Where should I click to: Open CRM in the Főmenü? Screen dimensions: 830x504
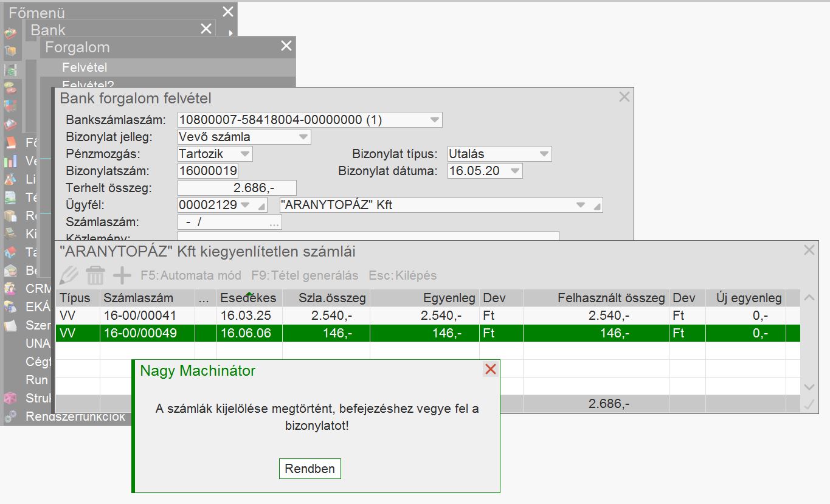point(38,289)
